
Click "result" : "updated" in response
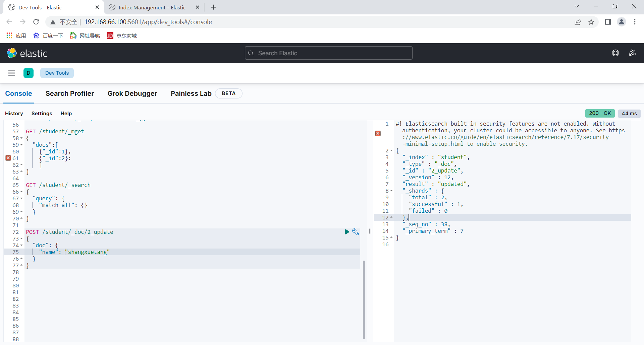[x=436, y=184]
